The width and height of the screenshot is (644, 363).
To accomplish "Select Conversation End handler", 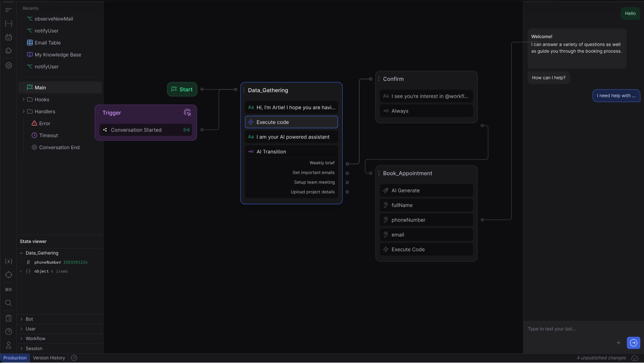I will 59,147.
